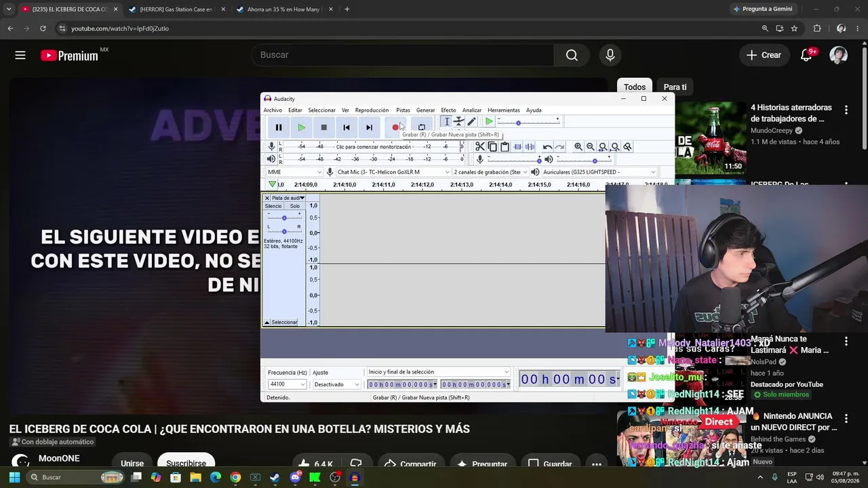Click the Silence audio selection icon
This screenshot has width=868, height=488.
point(530,146)
